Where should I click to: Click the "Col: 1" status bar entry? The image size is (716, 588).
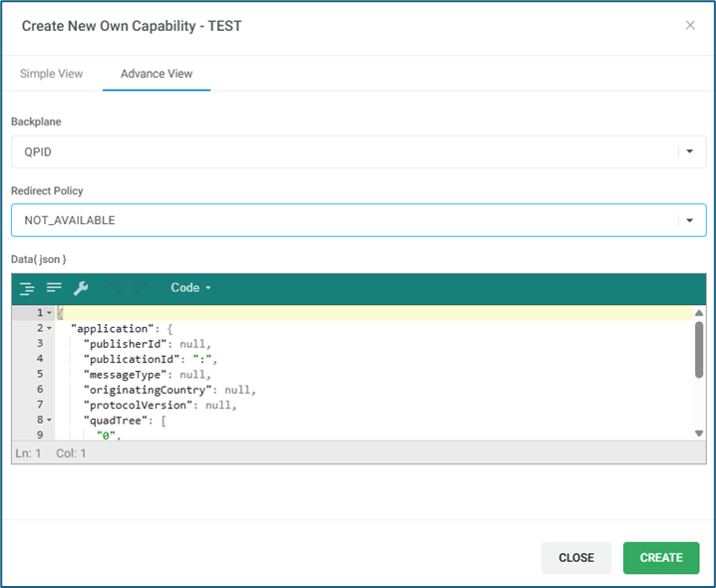coord(71,453)
